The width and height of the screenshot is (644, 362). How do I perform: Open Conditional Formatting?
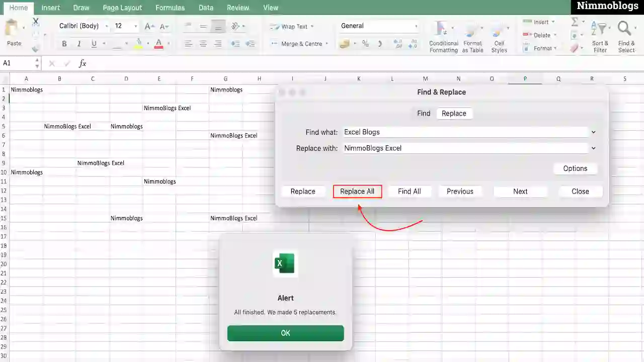tap(443, 36)
